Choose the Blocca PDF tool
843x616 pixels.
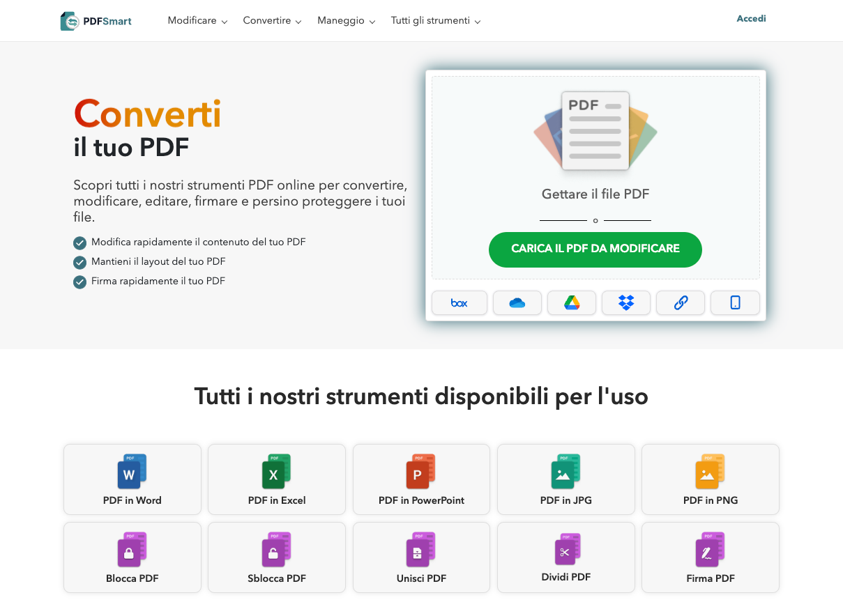point(132,557)
